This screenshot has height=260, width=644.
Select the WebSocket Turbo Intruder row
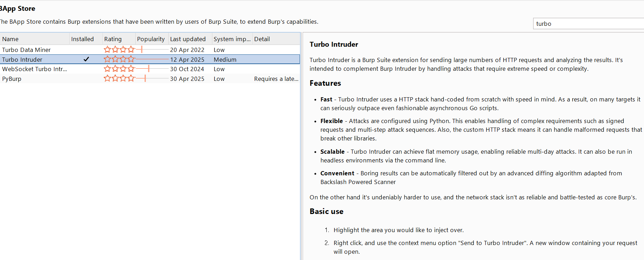pyautogui.click(x=35, y=69)
